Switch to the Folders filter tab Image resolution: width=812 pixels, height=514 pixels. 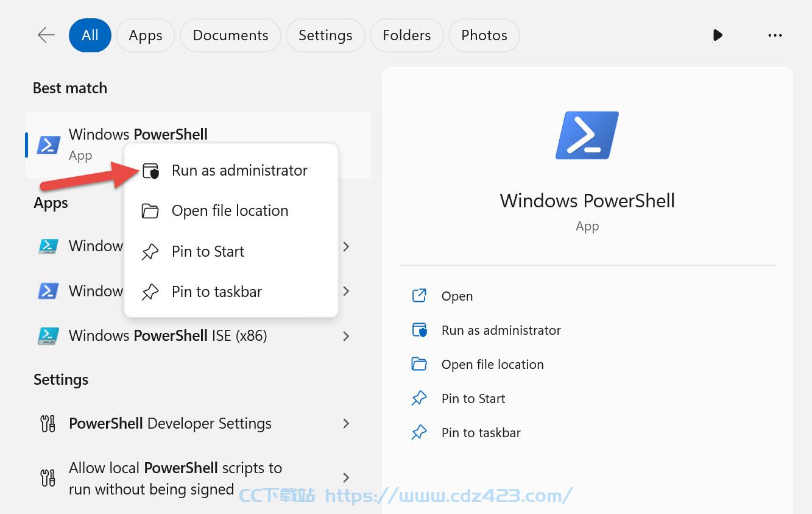tap(406, 35)
